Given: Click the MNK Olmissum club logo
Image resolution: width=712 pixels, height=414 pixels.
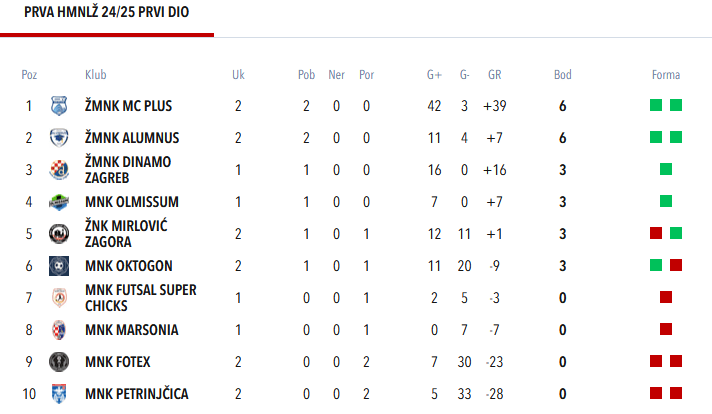Looking at the screenshot, I should click(x=59, y=202).
